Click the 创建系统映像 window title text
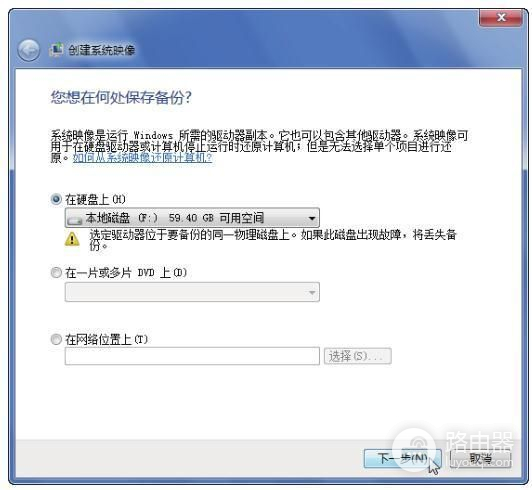Screen dimensions: 532x490 [102, 50]
